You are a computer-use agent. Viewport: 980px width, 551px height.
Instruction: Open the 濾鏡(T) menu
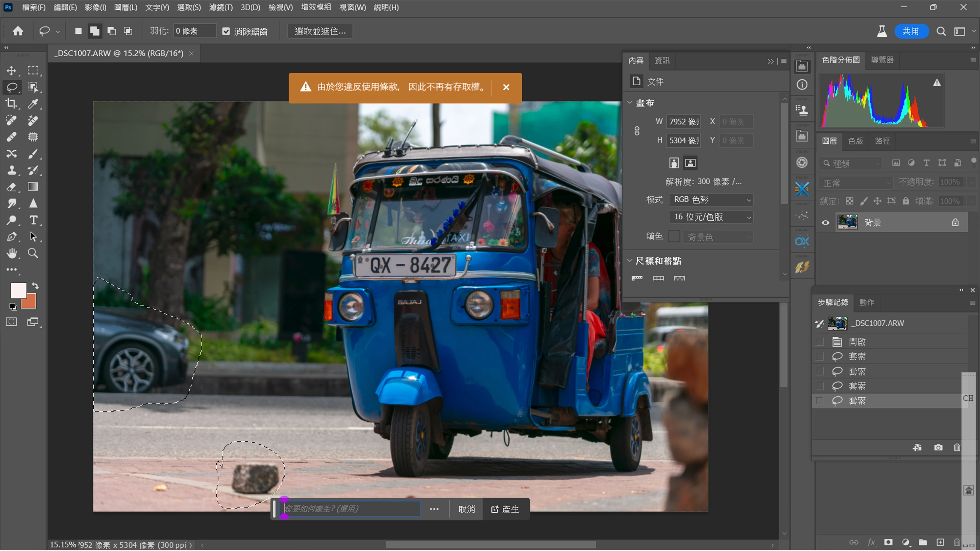click(x=221, y=7)
